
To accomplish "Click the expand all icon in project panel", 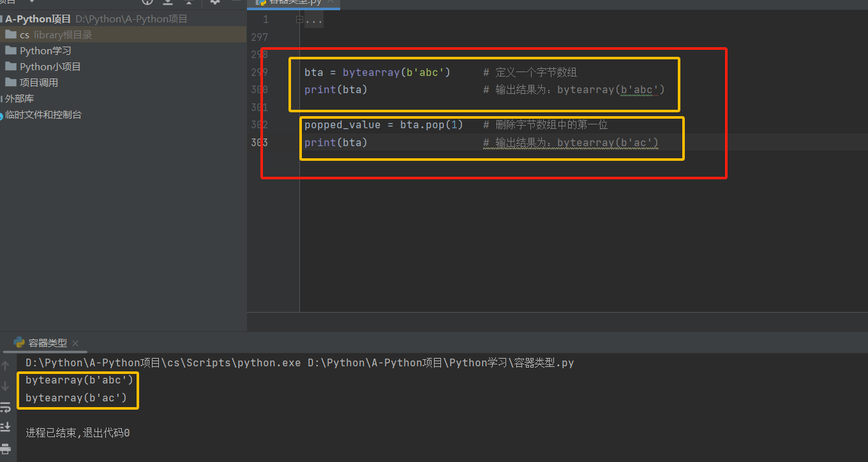I will [x=168, y=2].
